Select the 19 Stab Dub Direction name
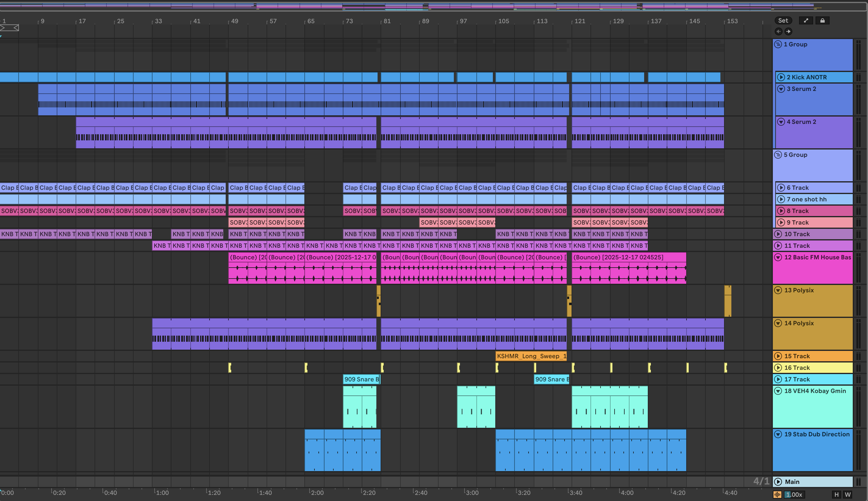This screenshot has height=501, width=868. tap(817, 434)
